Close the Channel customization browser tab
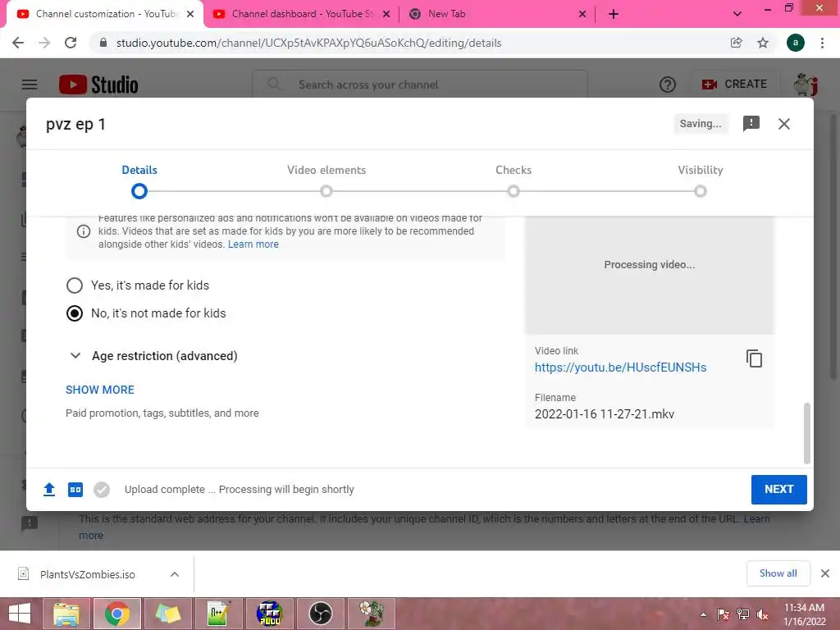The height and width of the screenshot is (630, 840). [190, 14]
